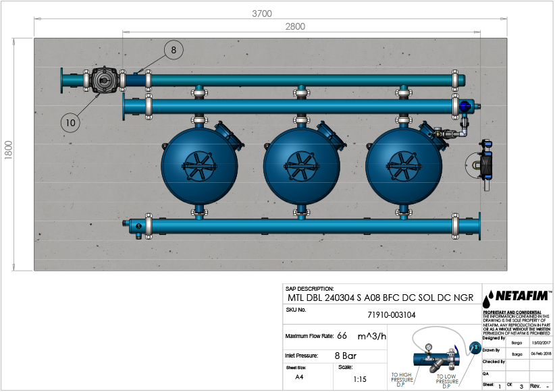Click the Maximum Flow Rate value 66
Screen dimensions: 555x392
[x=342, y=336]
